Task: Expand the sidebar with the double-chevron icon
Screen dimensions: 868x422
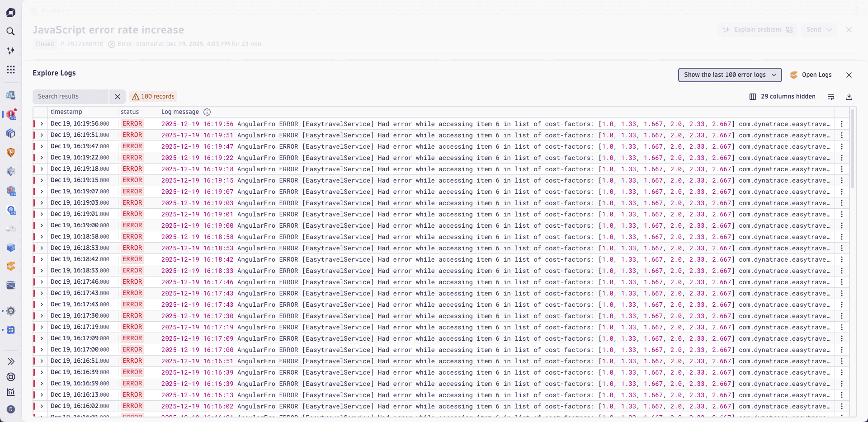Action: click(x=11, y=361)
